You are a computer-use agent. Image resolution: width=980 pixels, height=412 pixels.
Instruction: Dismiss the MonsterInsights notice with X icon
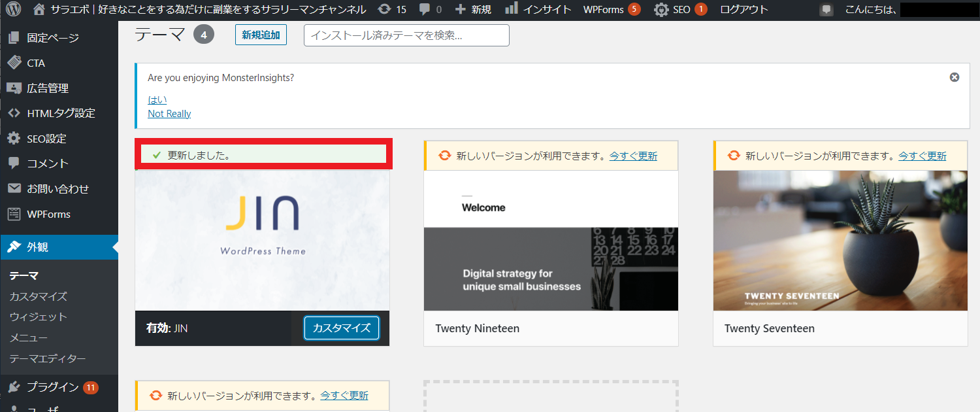(955, 77)
